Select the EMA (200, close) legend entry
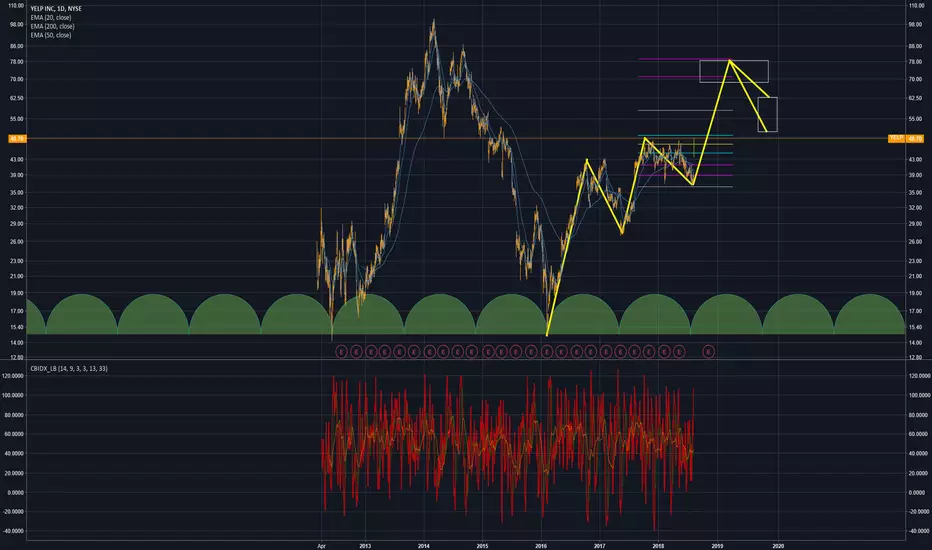The height and width of the screenshot is (550, 932). [53, 27]
